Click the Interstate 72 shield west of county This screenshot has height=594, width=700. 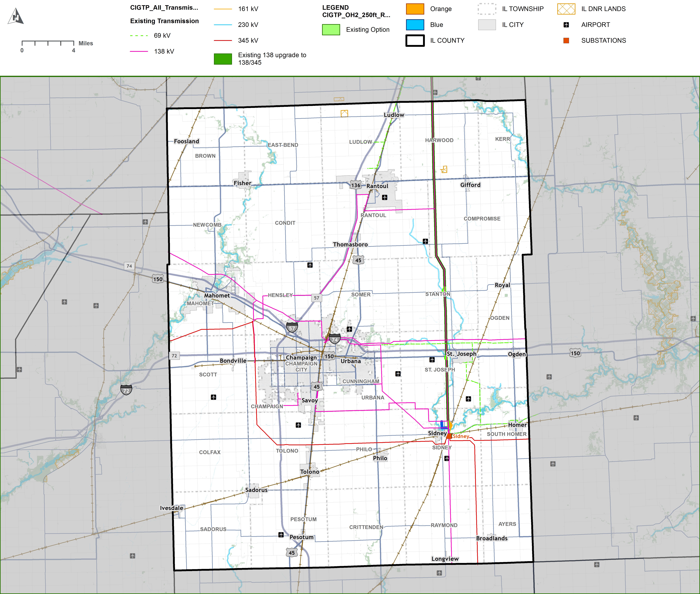pos(126,390)
